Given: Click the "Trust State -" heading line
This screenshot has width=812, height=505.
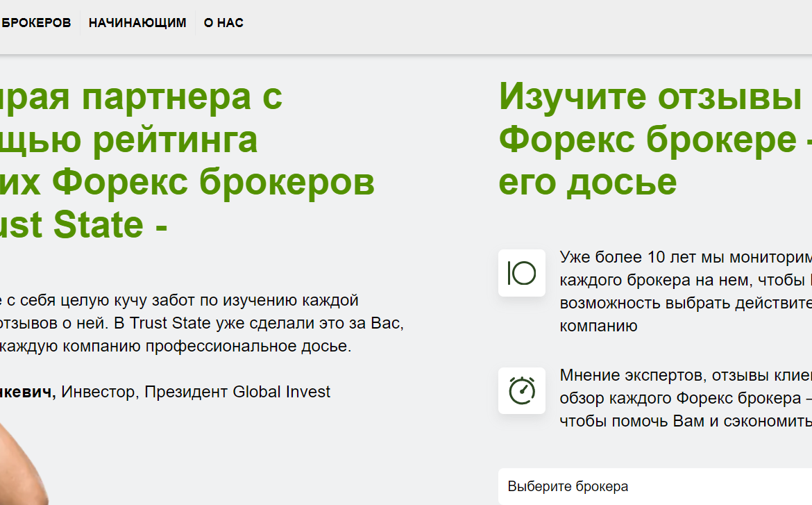Looking at the screenshot, I should (x=83, y=225).
